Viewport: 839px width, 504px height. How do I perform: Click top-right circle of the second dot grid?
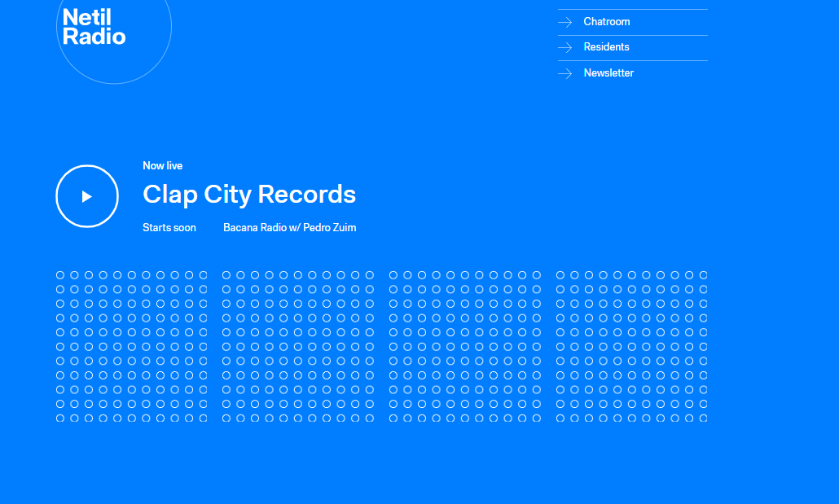(x=369, y=275)
